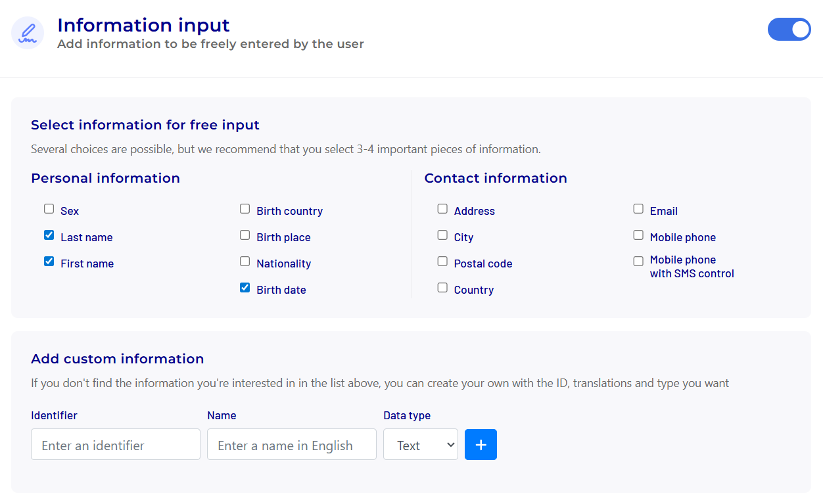The image size is (823, 504).
Task: Tick the Birth place checkbox
Action: coord(245,235)
